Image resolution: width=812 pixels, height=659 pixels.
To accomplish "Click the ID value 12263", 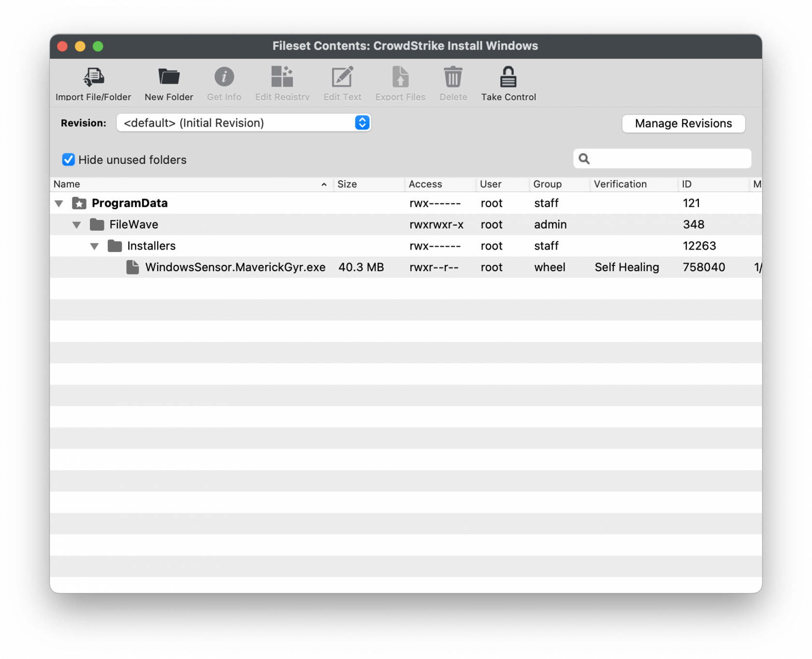I will [699, 246].
